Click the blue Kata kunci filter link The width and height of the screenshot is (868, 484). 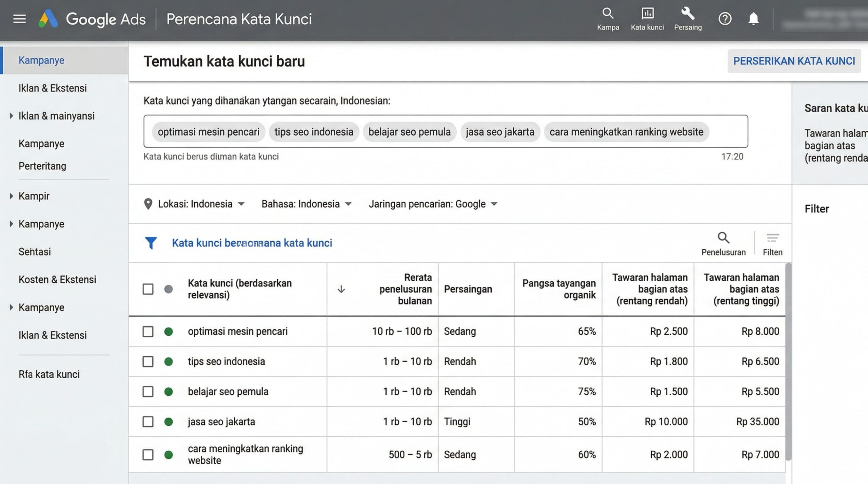coord(252,243)
